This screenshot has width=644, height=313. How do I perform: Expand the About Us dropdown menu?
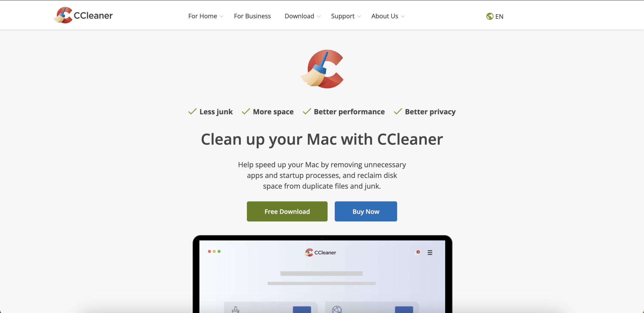coord(387,16)
